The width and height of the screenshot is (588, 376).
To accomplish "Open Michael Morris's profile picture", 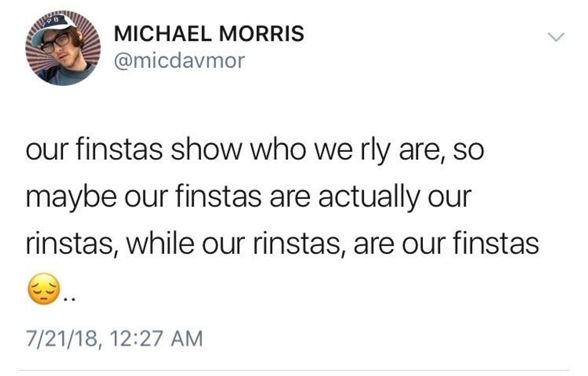I will click(x=62, y=48).
